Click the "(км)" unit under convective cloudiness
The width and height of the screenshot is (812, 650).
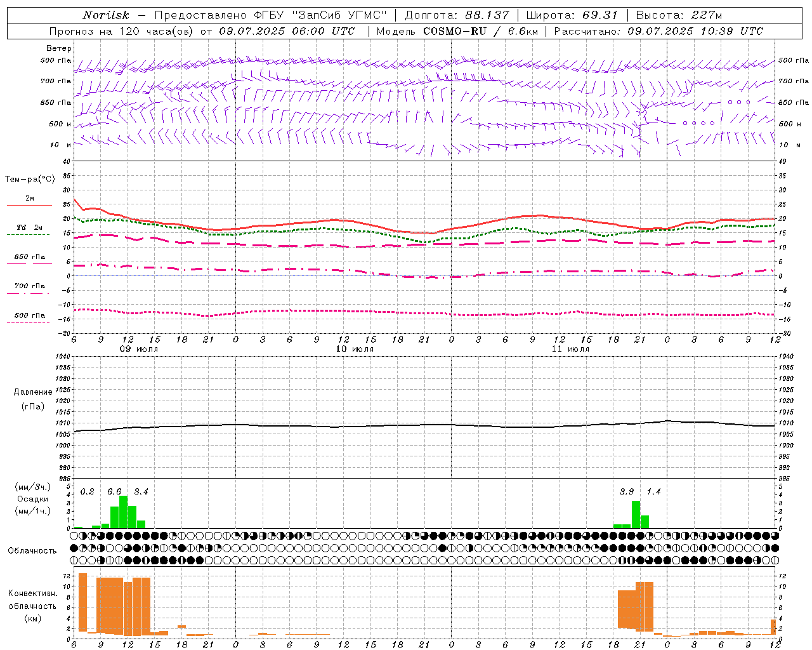(x=32, y=618)
